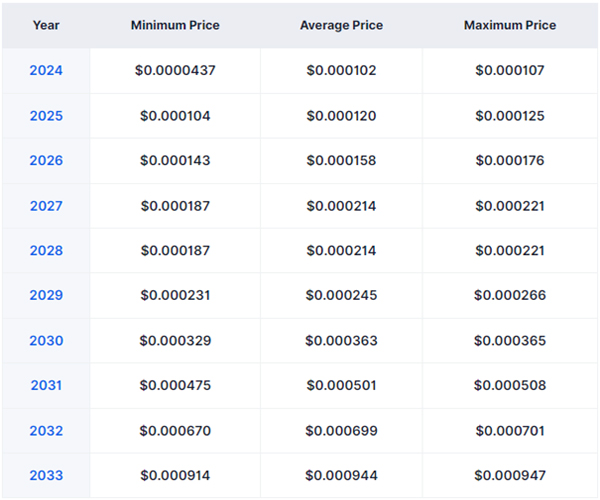The image size is (600, 500).
Task: Open the 2029 year link
Action: point(46,295)
